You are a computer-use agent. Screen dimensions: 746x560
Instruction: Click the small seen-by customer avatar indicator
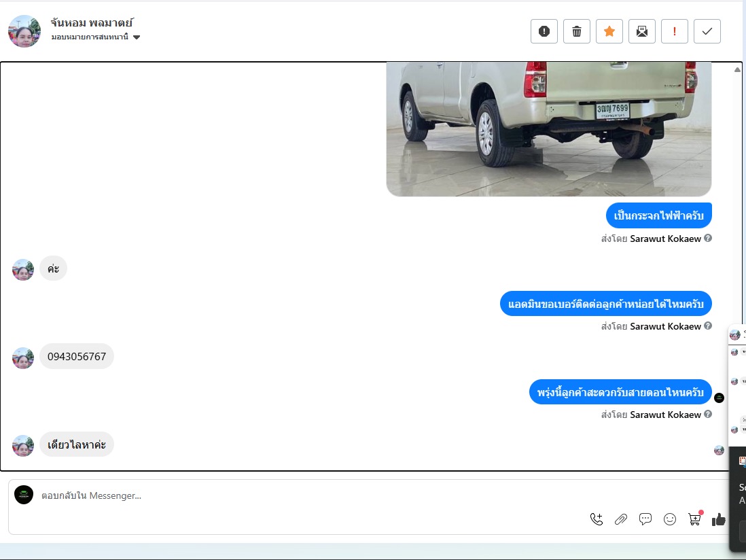tap(719, 450)
